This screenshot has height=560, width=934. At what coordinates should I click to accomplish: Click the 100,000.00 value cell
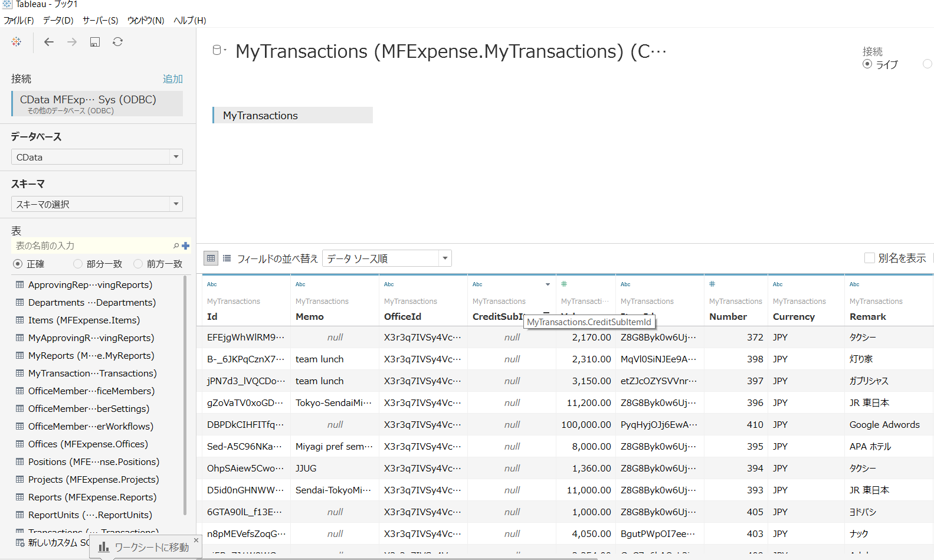586,424
